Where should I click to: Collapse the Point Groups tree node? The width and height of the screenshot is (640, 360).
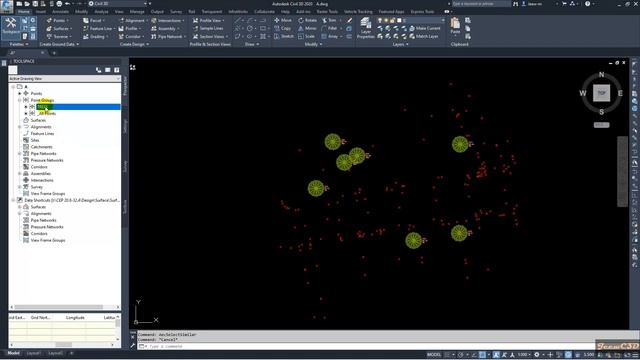pyautogui.click(x=20, y=100)
